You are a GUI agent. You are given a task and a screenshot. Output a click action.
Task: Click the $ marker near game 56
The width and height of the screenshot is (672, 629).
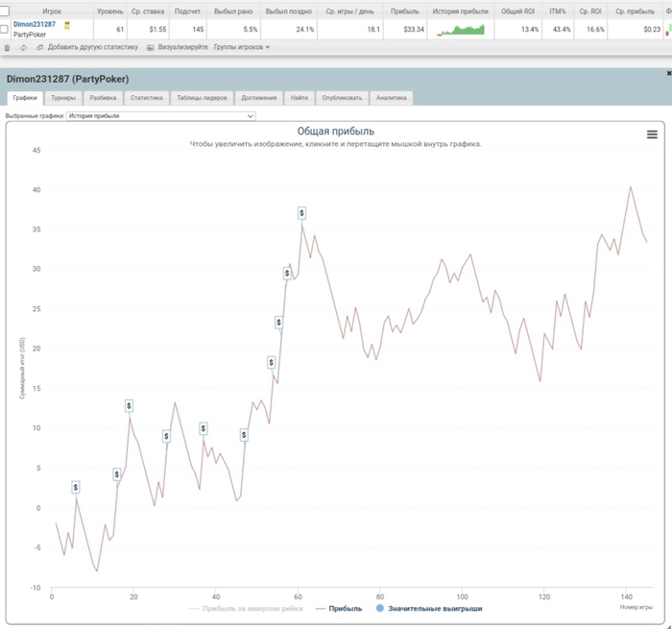[x=279, y=322]
